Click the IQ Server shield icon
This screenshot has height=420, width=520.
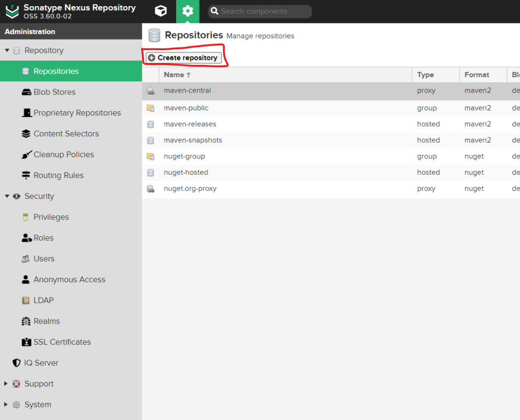(16, 363)
